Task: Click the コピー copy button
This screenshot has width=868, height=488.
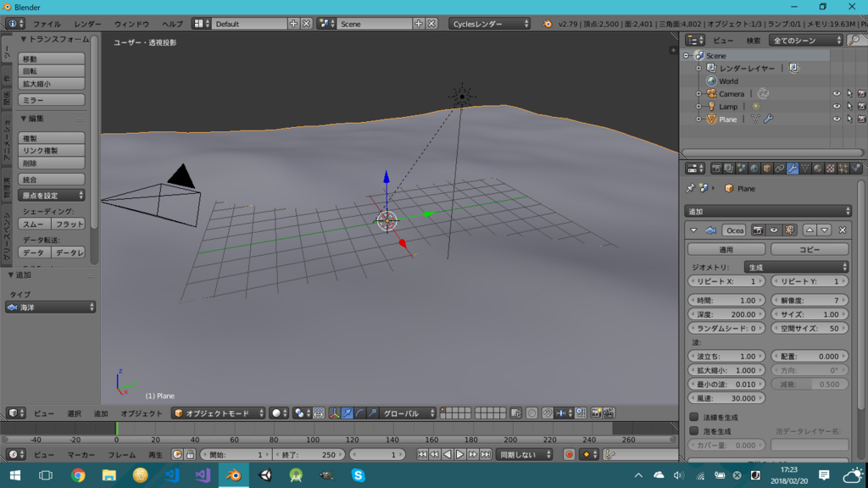Action: 810,250
